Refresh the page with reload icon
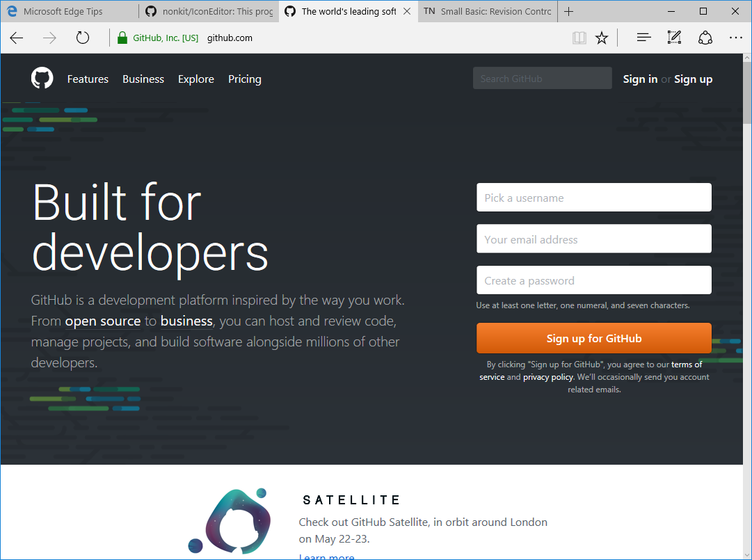Viewport: 752px width, 560px height. [x=83, y=38]
